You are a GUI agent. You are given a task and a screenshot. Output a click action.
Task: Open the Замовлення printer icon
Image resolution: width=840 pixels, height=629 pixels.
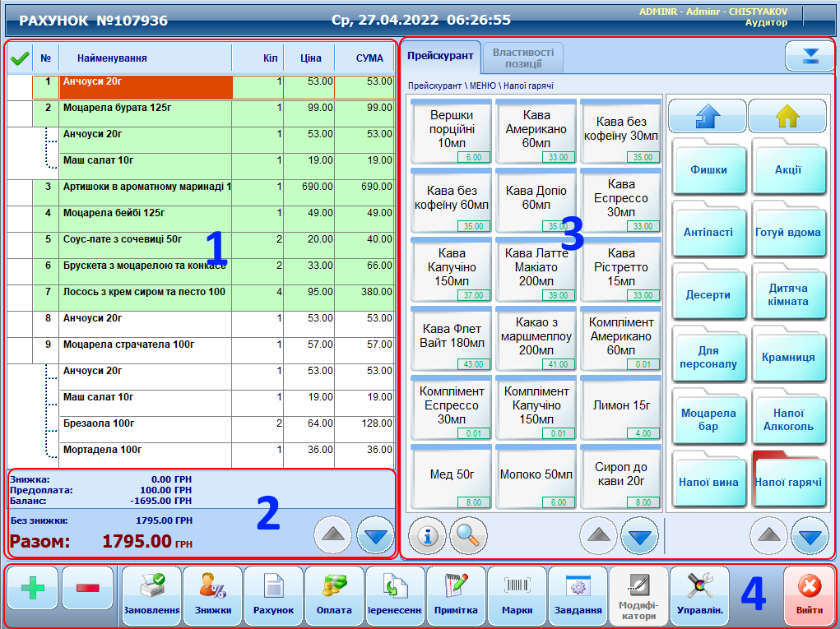click(151, 594)
